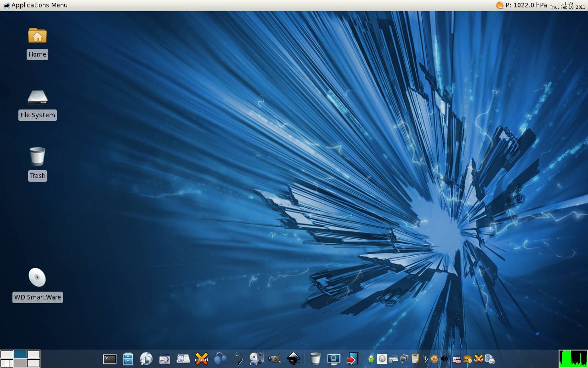Open the blue file cabinet file manager launcher
Image resolution: width=588 pixels, height=368 pixels.
(128, 359)
